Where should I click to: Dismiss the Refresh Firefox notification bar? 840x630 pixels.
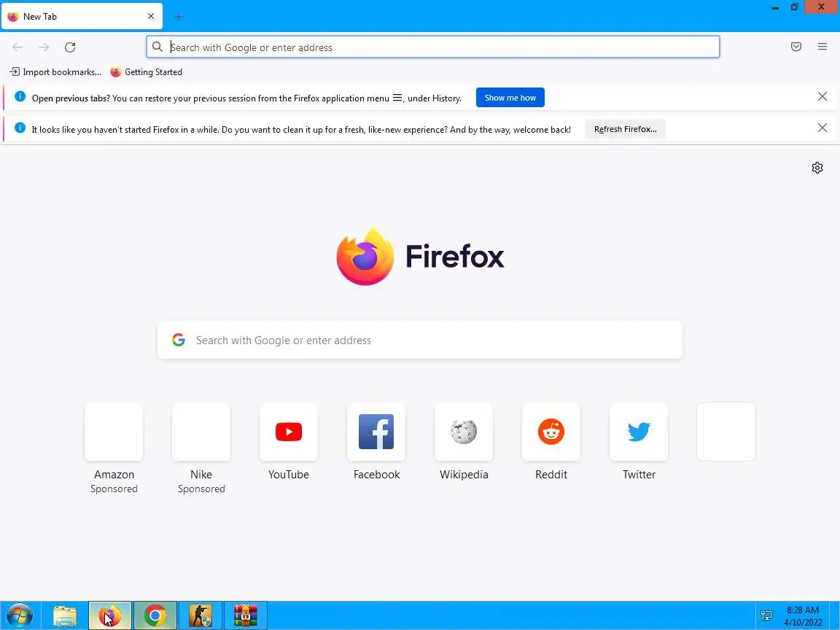pyautogui.click(x=822, y=128)
